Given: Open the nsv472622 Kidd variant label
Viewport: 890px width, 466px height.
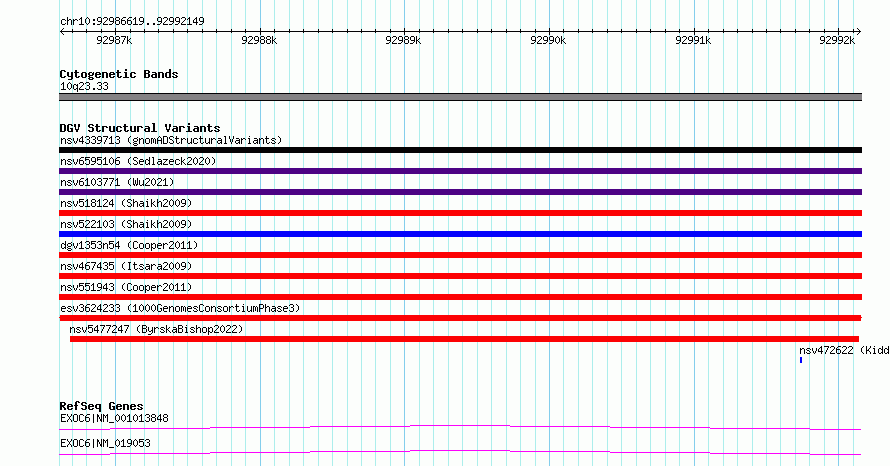Looking at the screenshot, I should point(844,350).
